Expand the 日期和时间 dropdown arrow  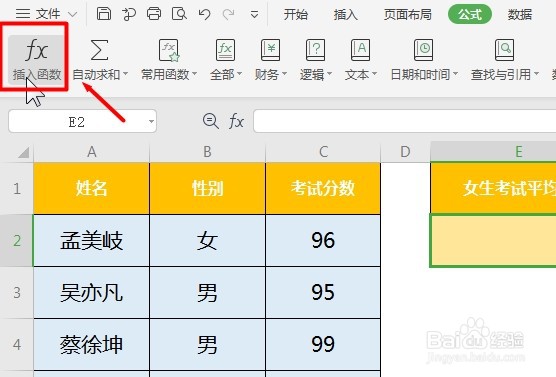coord(455,74)
